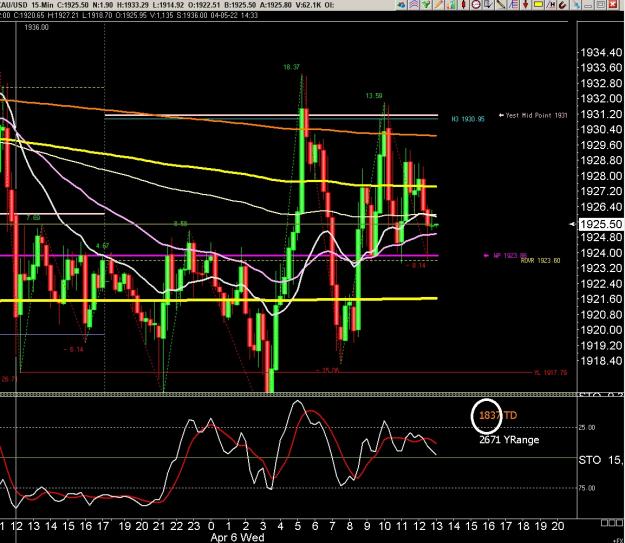Click the panel divider above stochastic pane
Viewport: 625px width, 543px height.
tap(289, 394)
